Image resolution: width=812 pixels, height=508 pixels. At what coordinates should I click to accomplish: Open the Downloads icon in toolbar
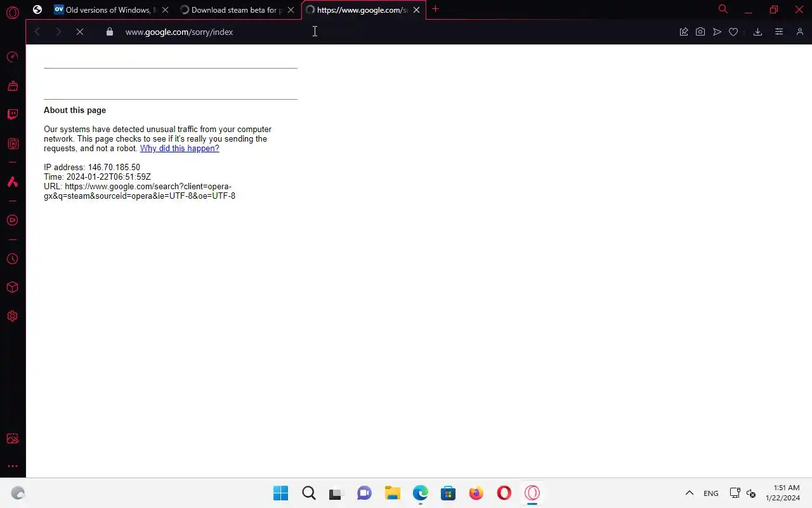[757, 32]
